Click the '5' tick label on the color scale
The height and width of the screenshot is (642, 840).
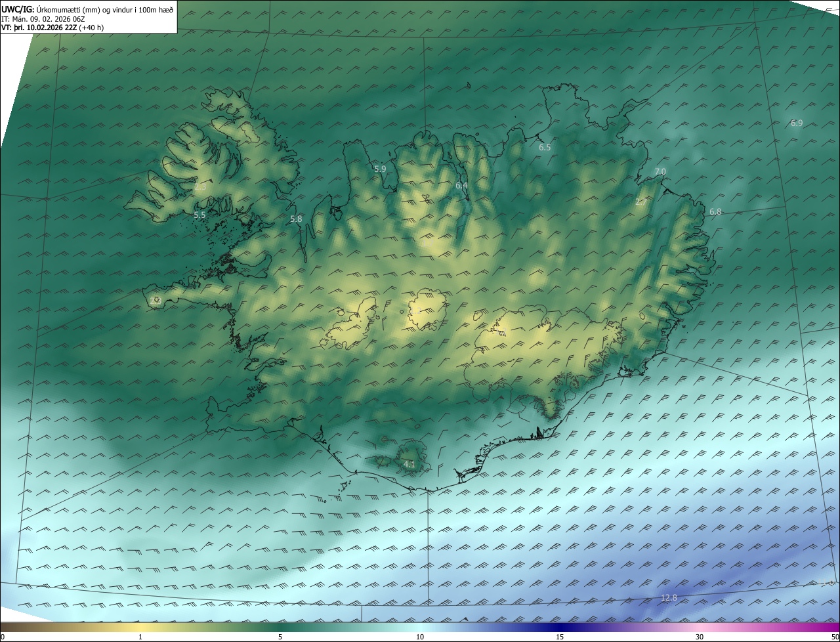pyautogui.click(x=280, y=637)
